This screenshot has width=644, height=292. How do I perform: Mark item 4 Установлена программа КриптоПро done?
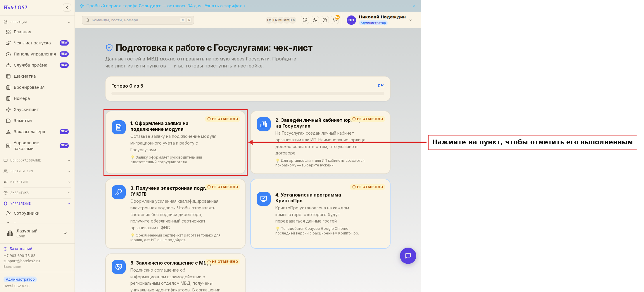(320, 214)
